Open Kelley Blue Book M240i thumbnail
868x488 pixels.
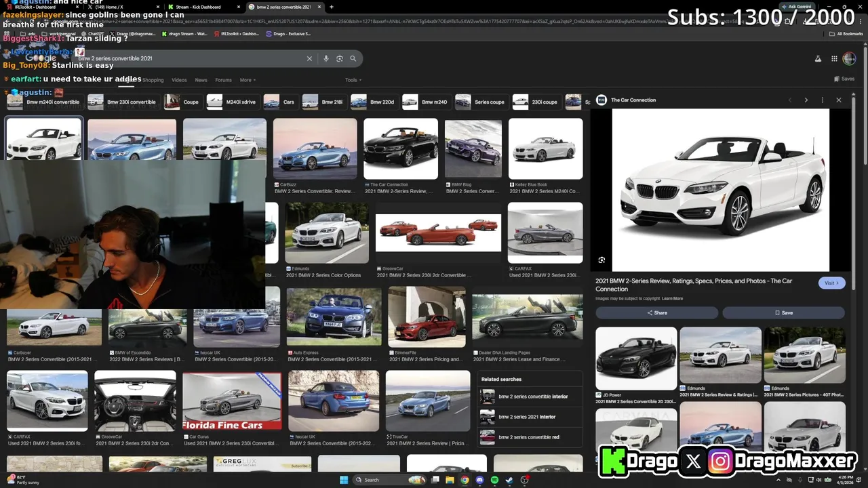coord(545,149)
